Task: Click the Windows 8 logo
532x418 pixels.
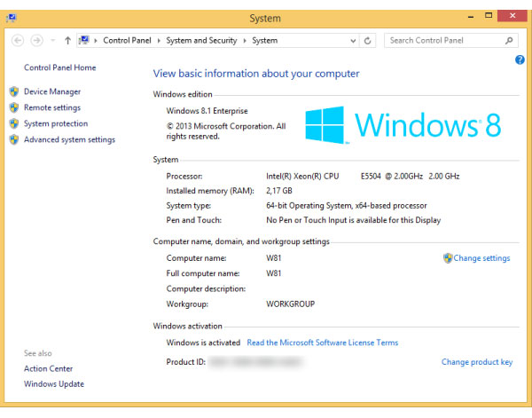Action: 403,125
